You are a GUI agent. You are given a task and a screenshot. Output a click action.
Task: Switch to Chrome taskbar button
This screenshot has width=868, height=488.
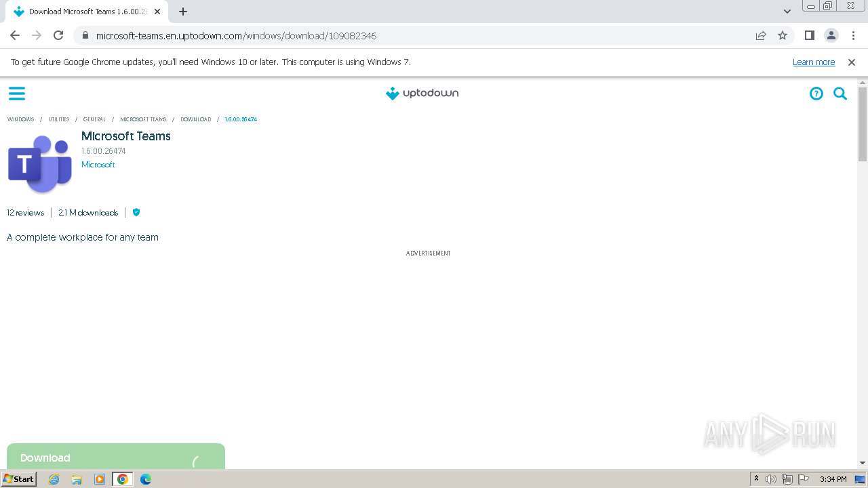click(x=123, y=479)
